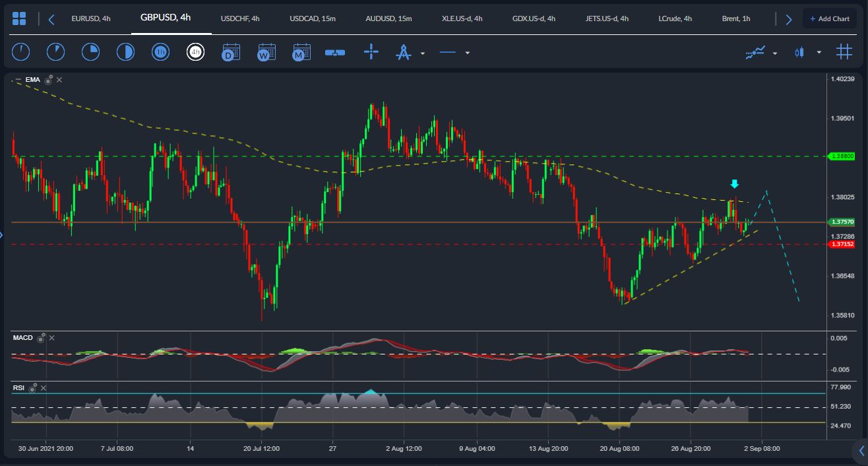868x466 pixels.
Task: Click the 30 Jun 2021 20:00 date label
Action: pos(46,449)
